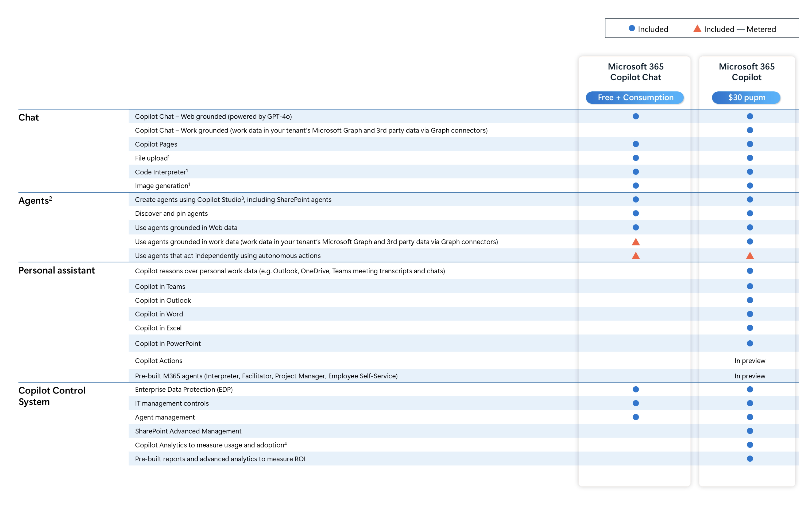Image resolution: width=812 pixels, height=506 pixels.
Task: Click Copilot Chat dot for Agent management
Action: [x=636, y=417]
